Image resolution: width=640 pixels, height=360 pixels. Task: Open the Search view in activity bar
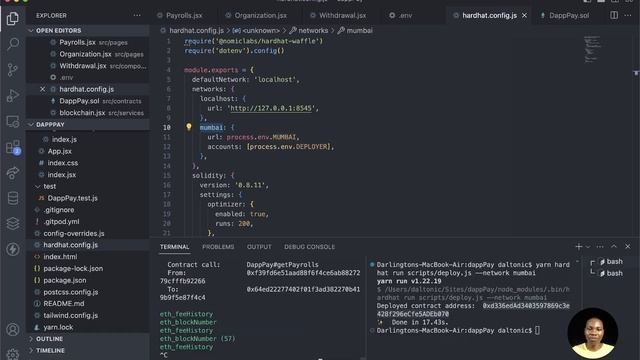click(13, 44)
